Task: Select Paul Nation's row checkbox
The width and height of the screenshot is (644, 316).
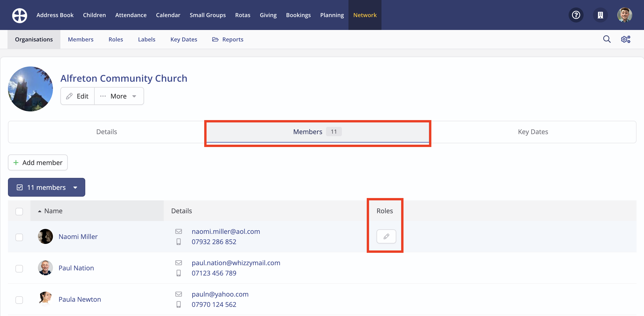Action: point(19,268)
